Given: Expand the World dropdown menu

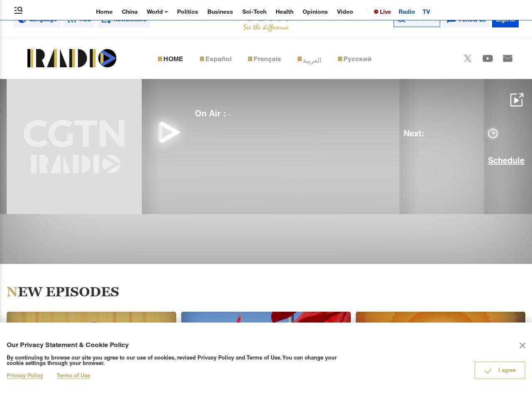Looking at the screenshot, I should click(x=157, y=12).
